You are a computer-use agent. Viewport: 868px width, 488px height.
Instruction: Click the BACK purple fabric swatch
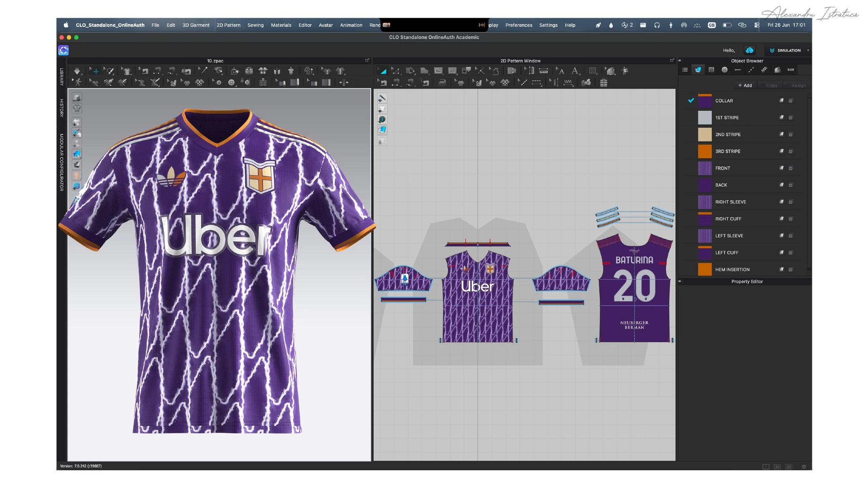[x=705, y=185]
